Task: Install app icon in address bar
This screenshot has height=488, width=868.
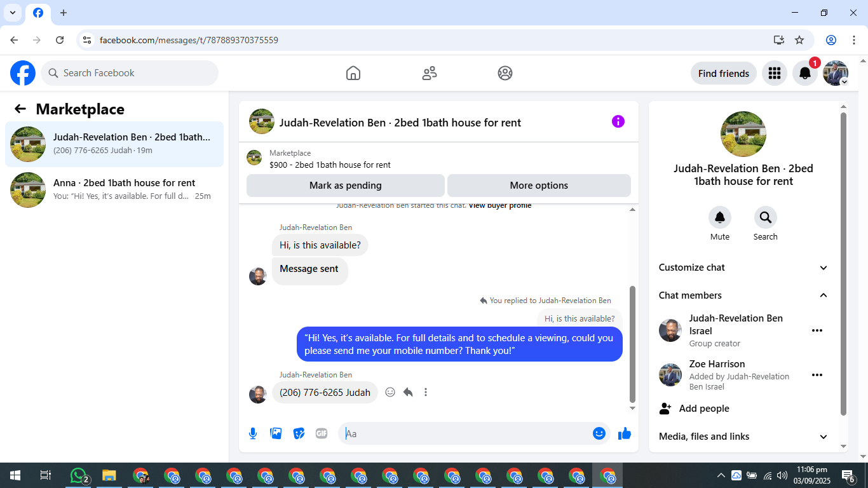Action: click(779, 40)
